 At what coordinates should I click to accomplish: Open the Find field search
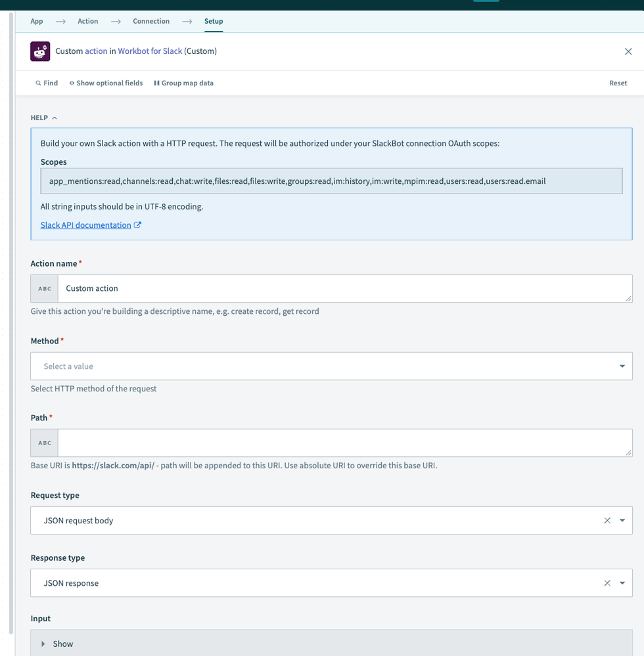(x=47, y=83)
